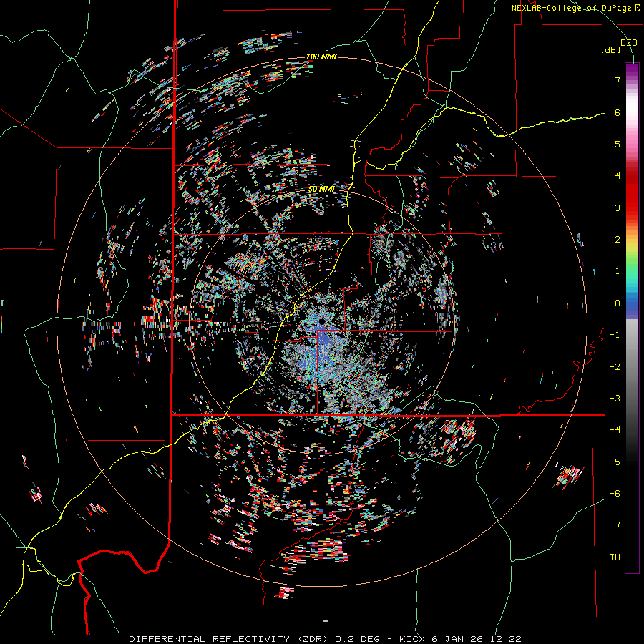Click the 50 NMI range ring label
The width and height of the screenshot is (644, 644).
[321, 190]
